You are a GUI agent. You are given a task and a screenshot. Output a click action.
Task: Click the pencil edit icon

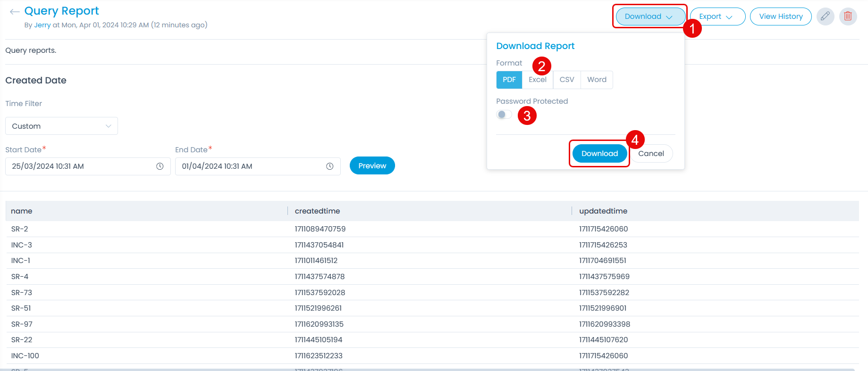(825, 16)
